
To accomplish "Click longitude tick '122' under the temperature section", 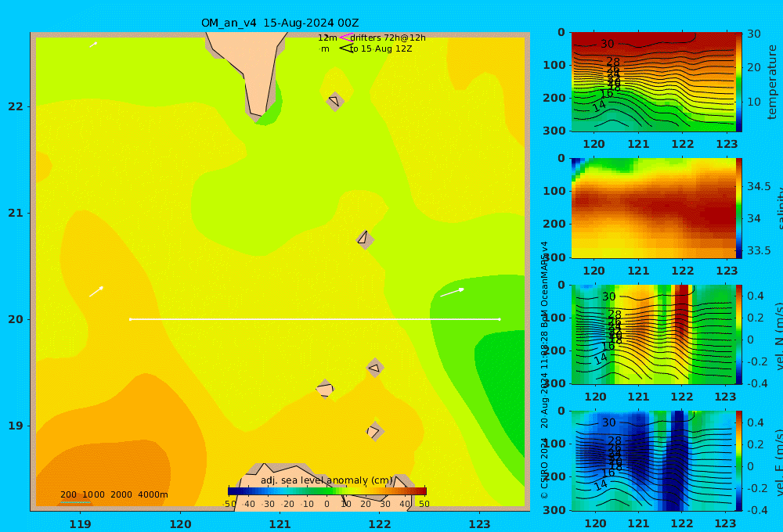I will pyautogui.click(x=683, y=144).
